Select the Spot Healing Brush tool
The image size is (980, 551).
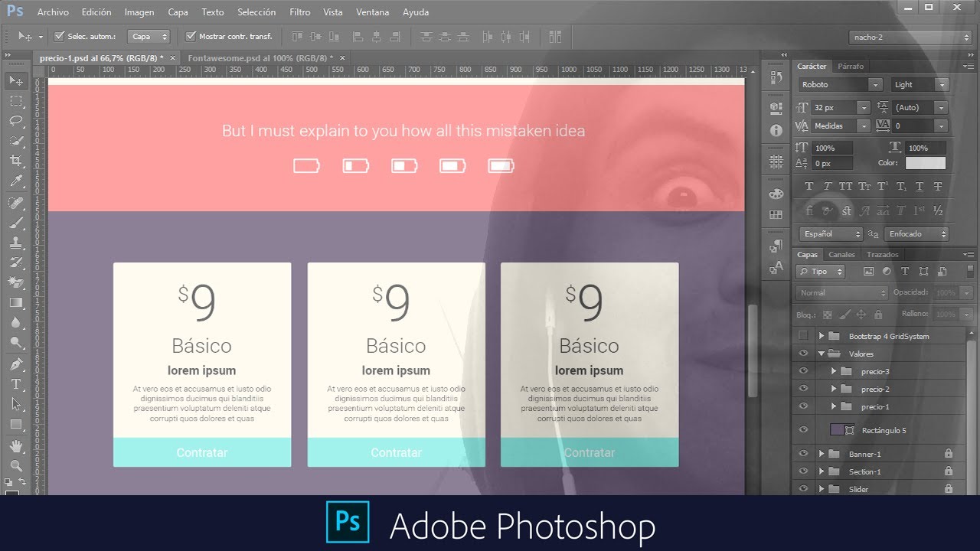click(16, 203)
